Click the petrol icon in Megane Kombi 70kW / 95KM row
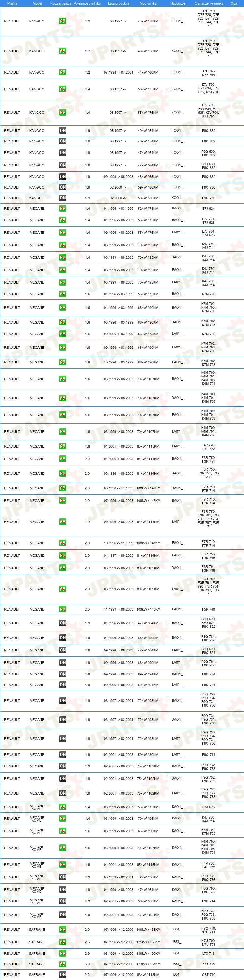This screenshot has height=980, width=244. pos(63,818)
